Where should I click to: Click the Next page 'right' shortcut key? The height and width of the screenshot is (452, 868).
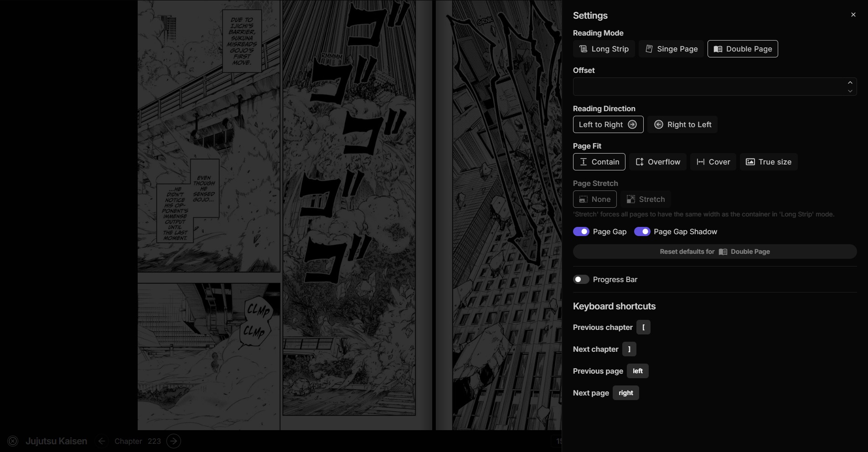(x=626, y=393)
